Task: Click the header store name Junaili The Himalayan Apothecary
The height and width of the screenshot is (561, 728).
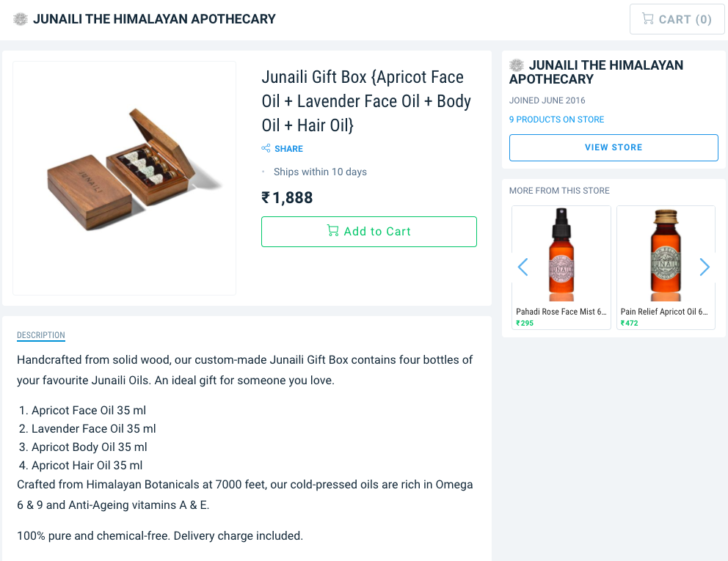Action: click(x=154, y=19)
